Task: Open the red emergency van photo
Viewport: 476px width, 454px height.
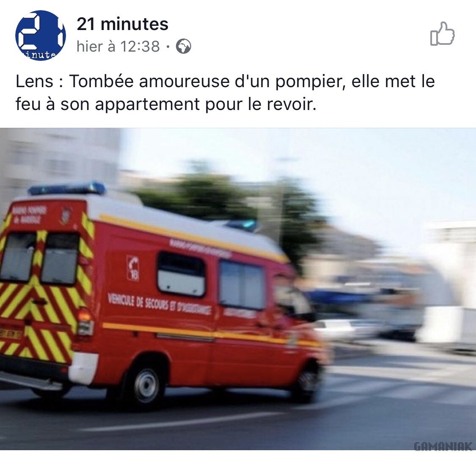Action: click(x=238, y=289)
